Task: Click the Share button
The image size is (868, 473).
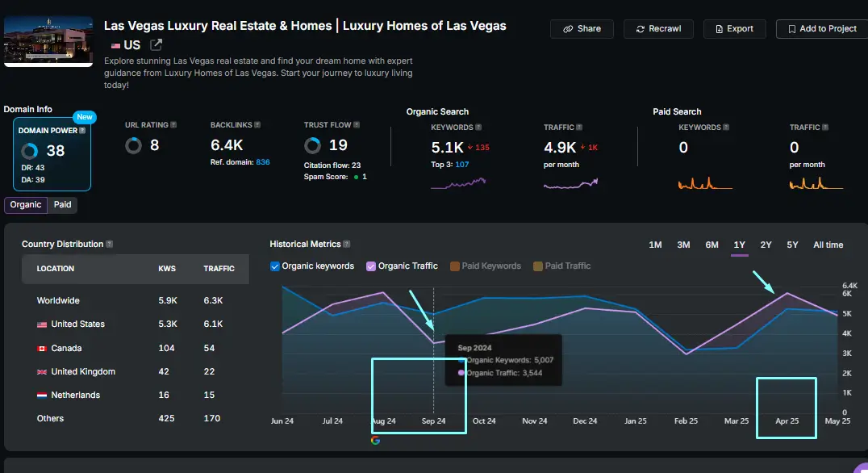Action: coord(582,29)
